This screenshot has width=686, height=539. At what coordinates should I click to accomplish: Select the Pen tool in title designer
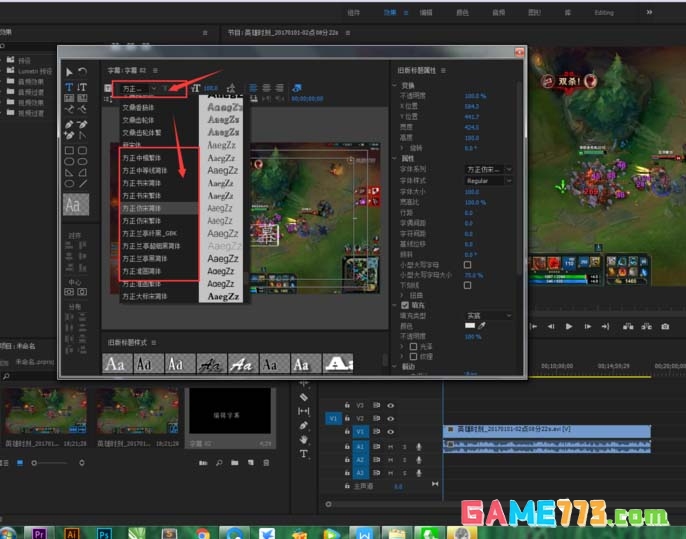(x=69, y=124)
